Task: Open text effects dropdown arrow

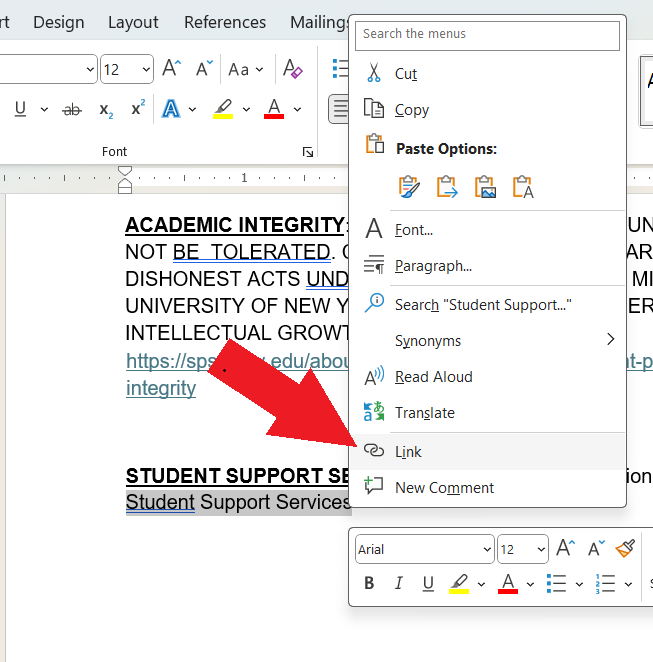Action: 192,110
